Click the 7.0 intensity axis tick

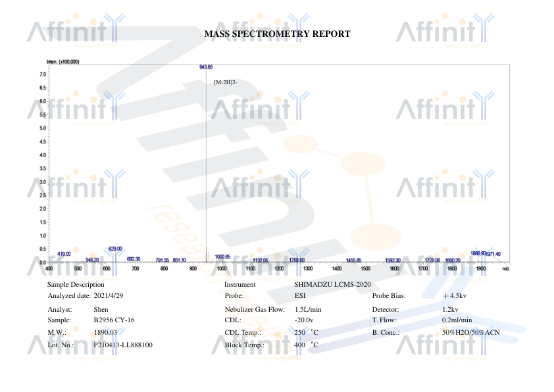pos(43,74)
